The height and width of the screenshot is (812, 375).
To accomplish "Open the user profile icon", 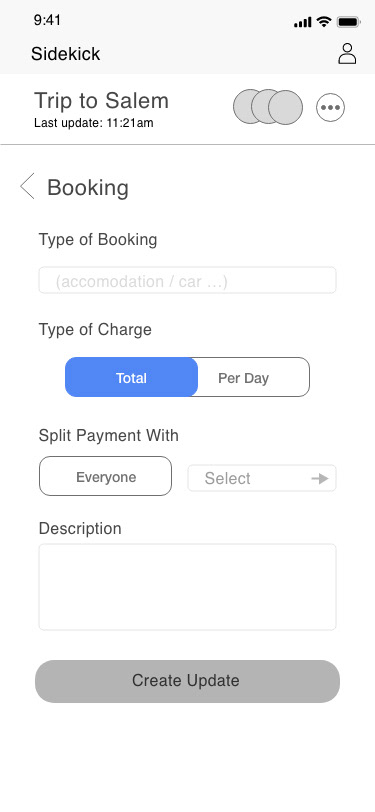I will click(x=347, y=54).
